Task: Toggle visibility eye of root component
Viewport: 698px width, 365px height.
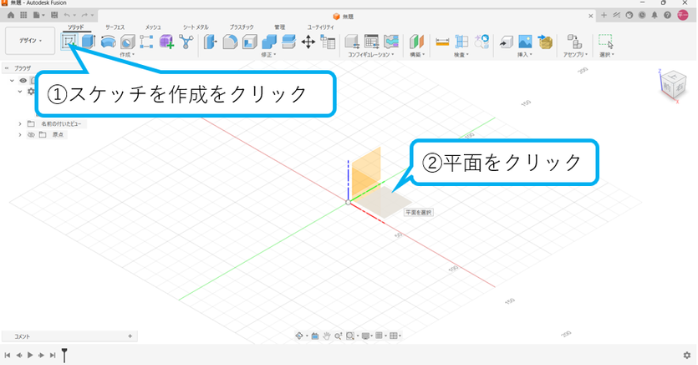Action: click(x=23, y=81)
